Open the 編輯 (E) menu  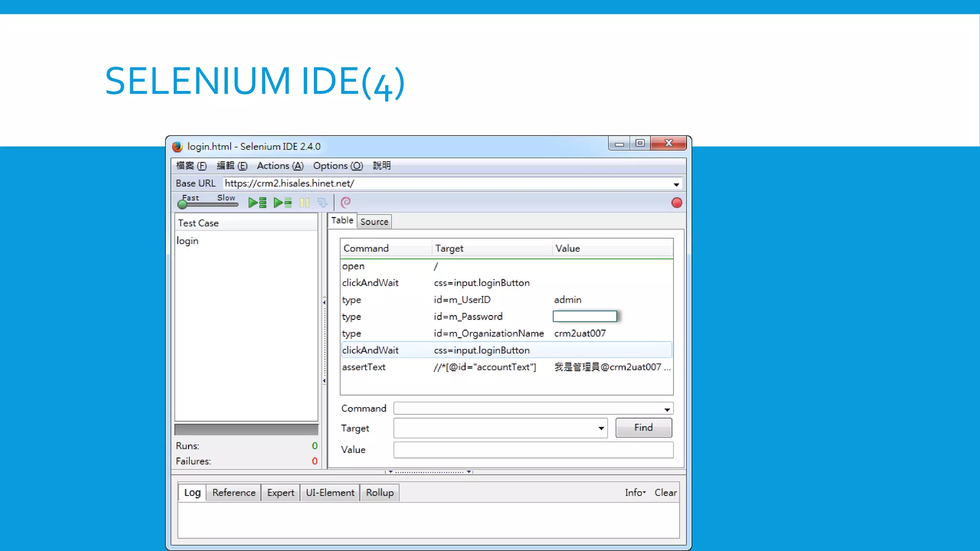232,166
